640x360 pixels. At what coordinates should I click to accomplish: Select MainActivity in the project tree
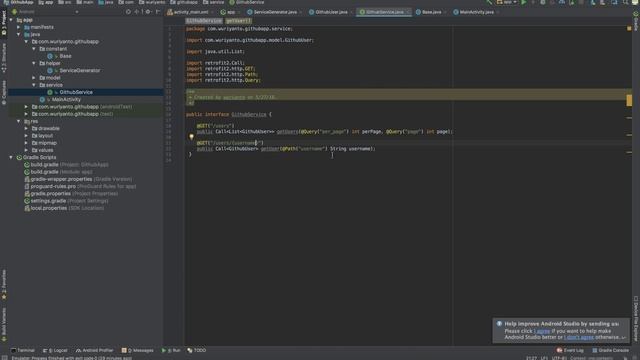point(66,100)
